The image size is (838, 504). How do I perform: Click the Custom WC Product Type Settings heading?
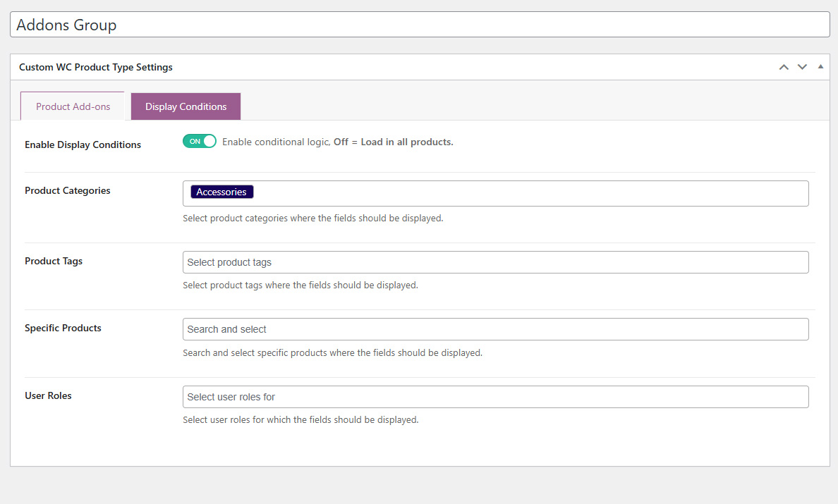pyautogui.click(x=96, y=67)
